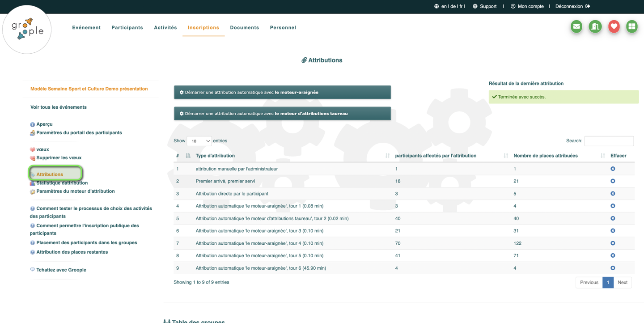Go to Next table page

click(623, 282)
